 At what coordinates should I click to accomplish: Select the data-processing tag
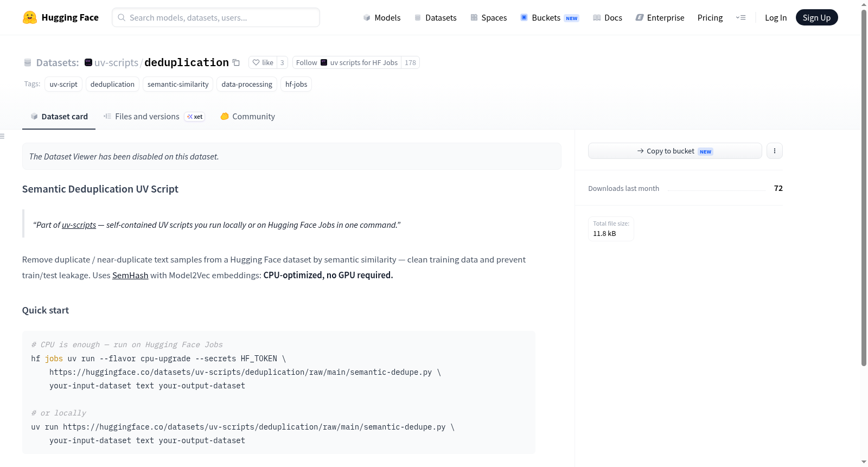[x=247, y=84]
